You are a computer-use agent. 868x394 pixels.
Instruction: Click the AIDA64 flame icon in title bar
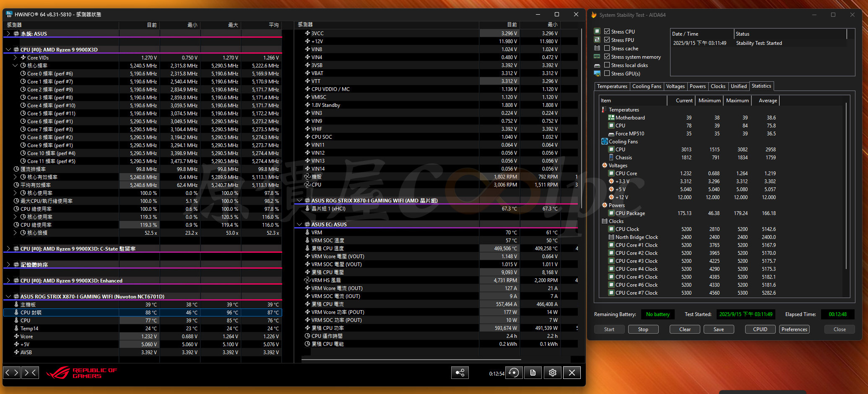(594, 15)
